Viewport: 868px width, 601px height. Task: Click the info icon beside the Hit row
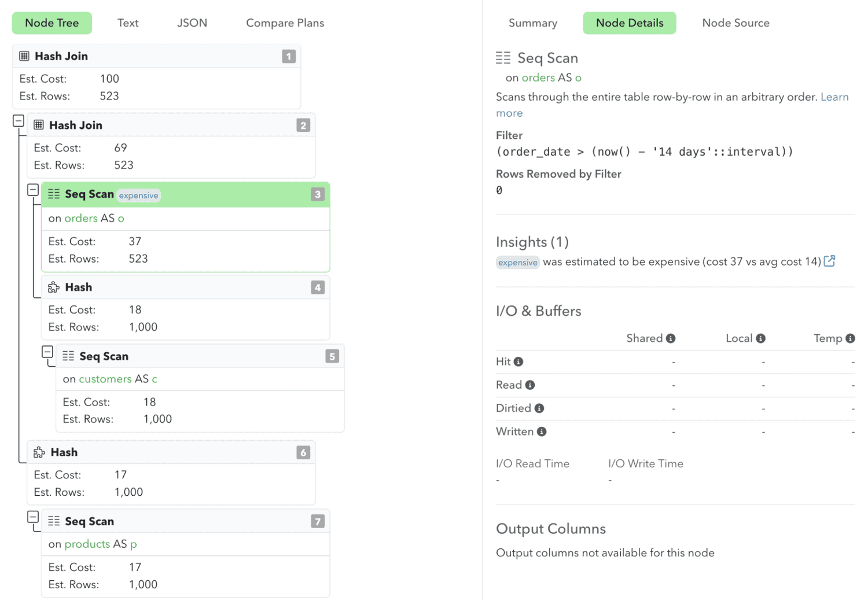[518, 361]
